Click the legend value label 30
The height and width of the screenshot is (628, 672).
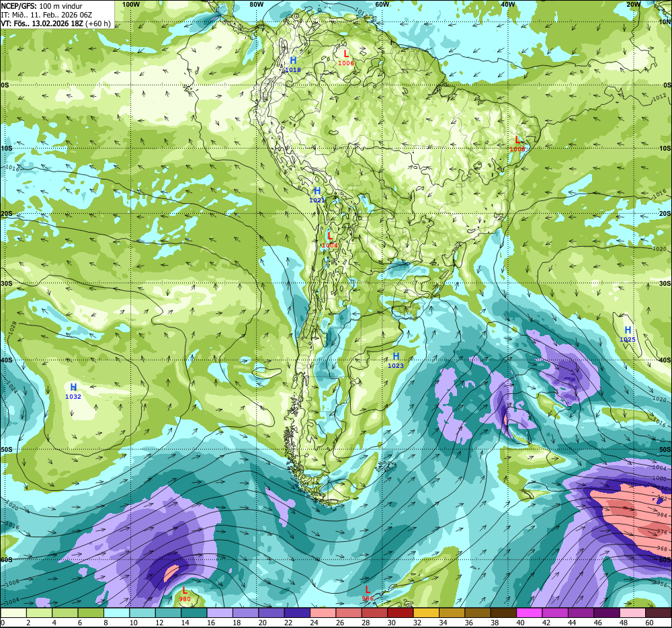pos(391,623)
